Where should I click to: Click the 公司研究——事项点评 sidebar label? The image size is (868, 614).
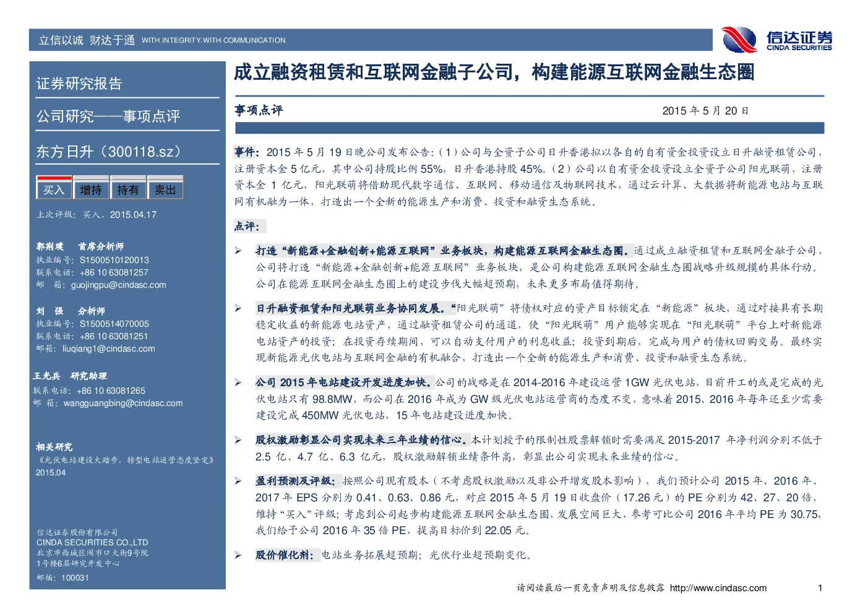point(108,116)
